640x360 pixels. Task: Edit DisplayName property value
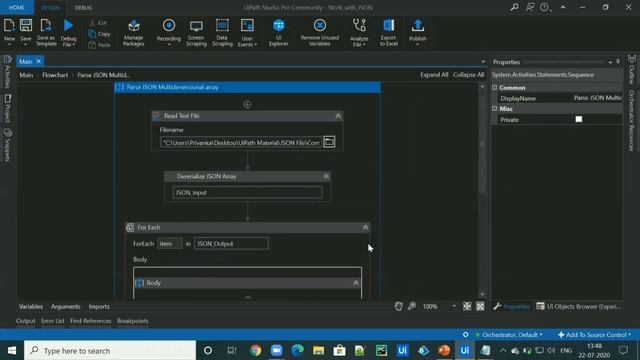click(598, 98)
